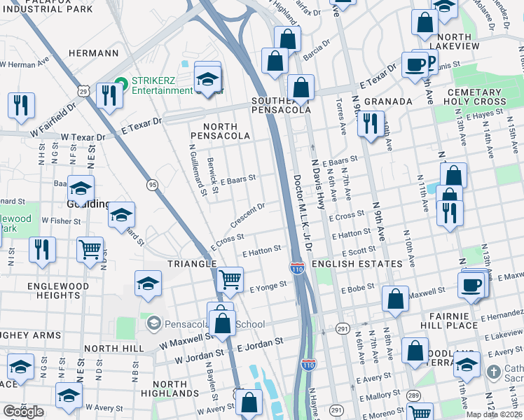Click the FAIRNIE HILL PLACE label
Screen dimensions: 524x420
pyautogui.click(x=449, y=321)
